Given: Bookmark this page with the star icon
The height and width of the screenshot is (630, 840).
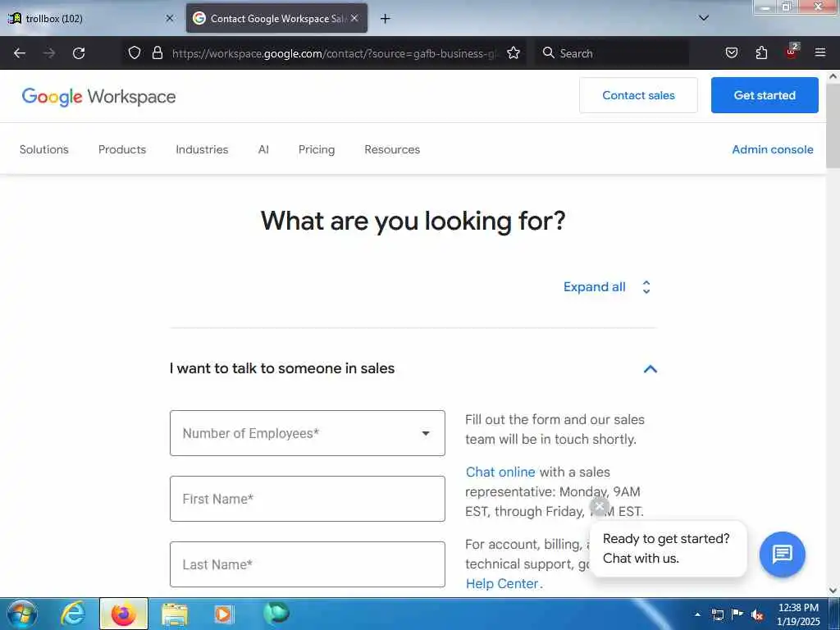Looking at the screenshot, I should tap(514, 52).
